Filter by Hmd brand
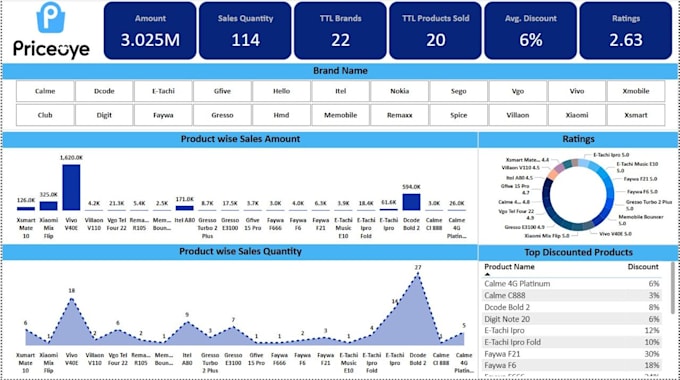 [x=281, y=115]
